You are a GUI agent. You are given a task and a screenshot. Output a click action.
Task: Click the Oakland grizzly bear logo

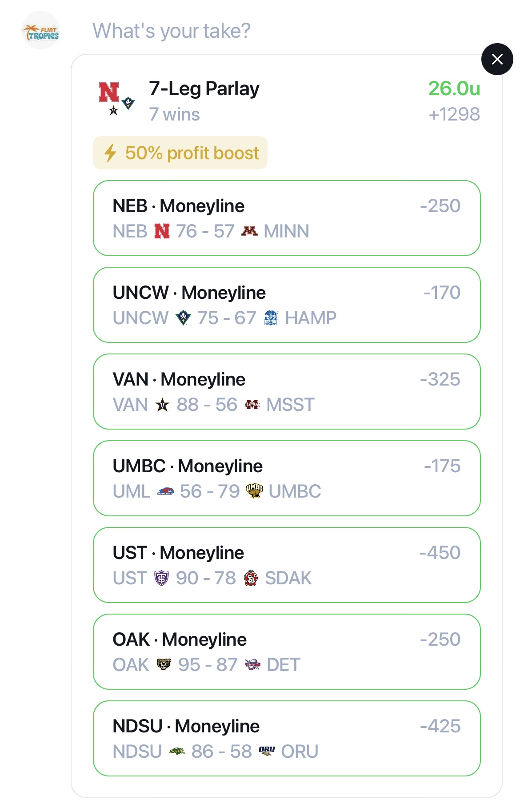click(x=164, y=665)
